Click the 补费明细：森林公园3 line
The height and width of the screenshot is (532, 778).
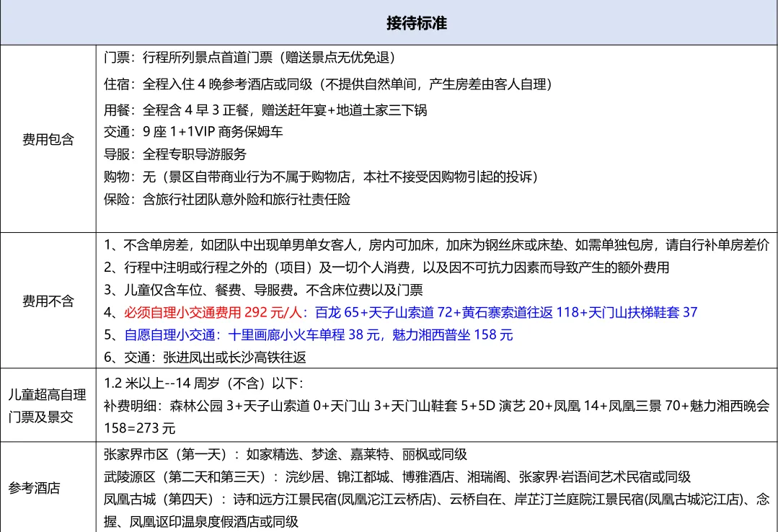(437, 406)
